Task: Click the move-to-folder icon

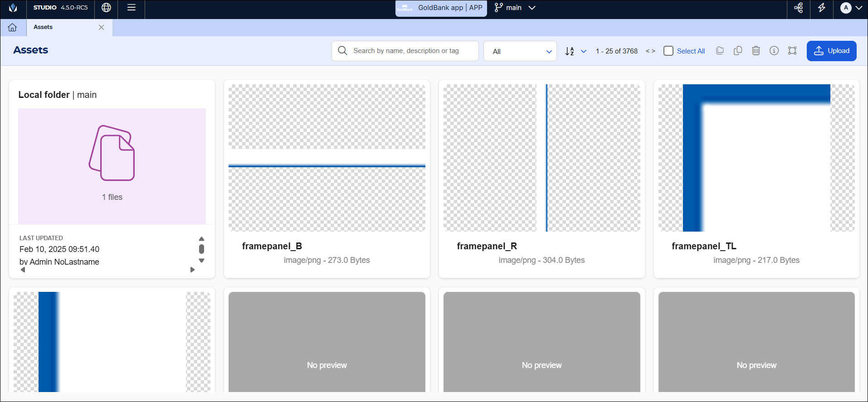Action: (720, 51)
